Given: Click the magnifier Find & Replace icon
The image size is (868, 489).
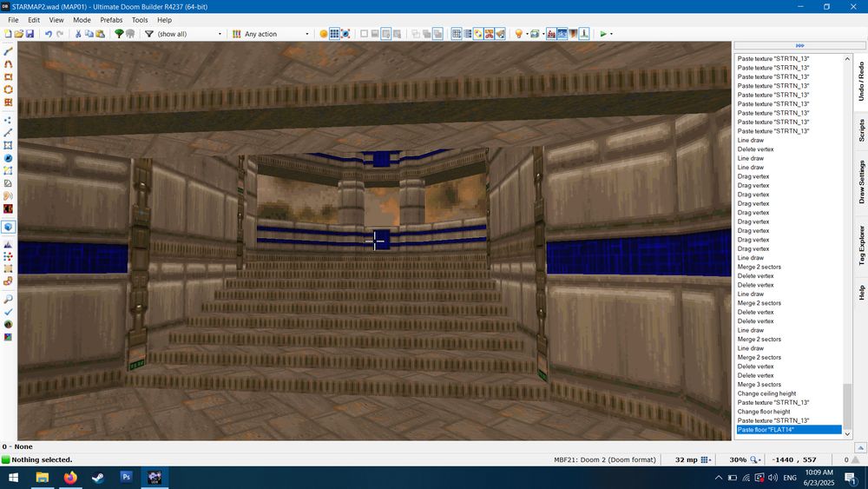Looking at the screenshot, I should point(9,299).
